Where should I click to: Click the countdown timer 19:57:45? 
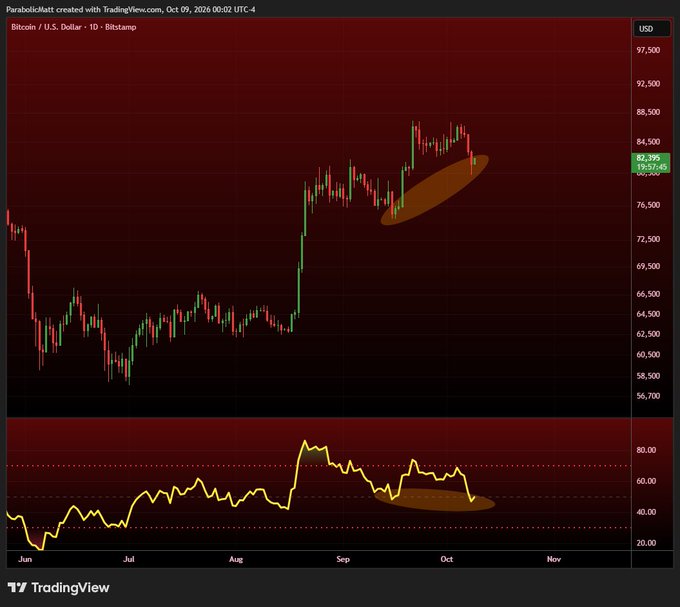coord(651,167)
